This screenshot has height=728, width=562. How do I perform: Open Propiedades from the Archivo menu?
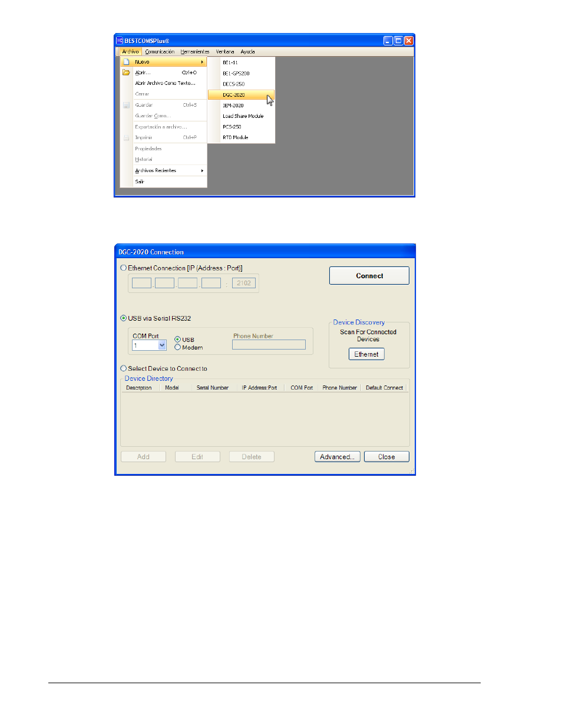coord(164,149)
